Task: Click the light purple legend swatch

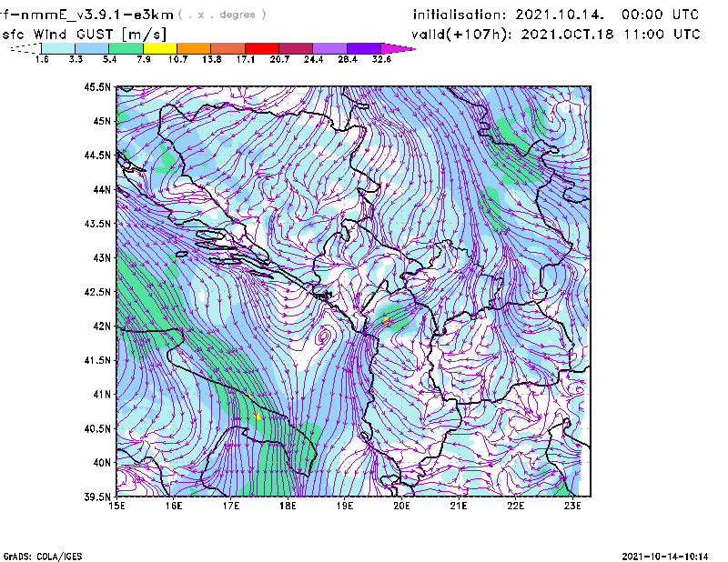Action: (x=329, y=48)
